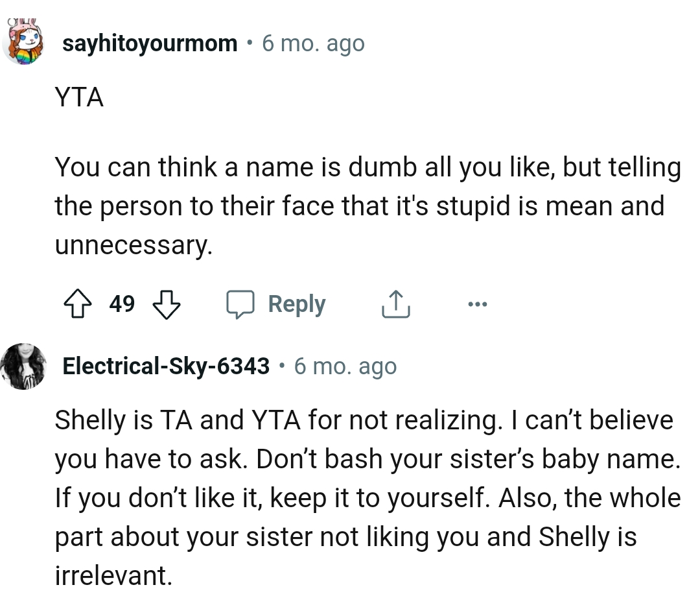Open the share options for the YTA comment
Viewport: 700px width, 609px height.
coord(396,304)
